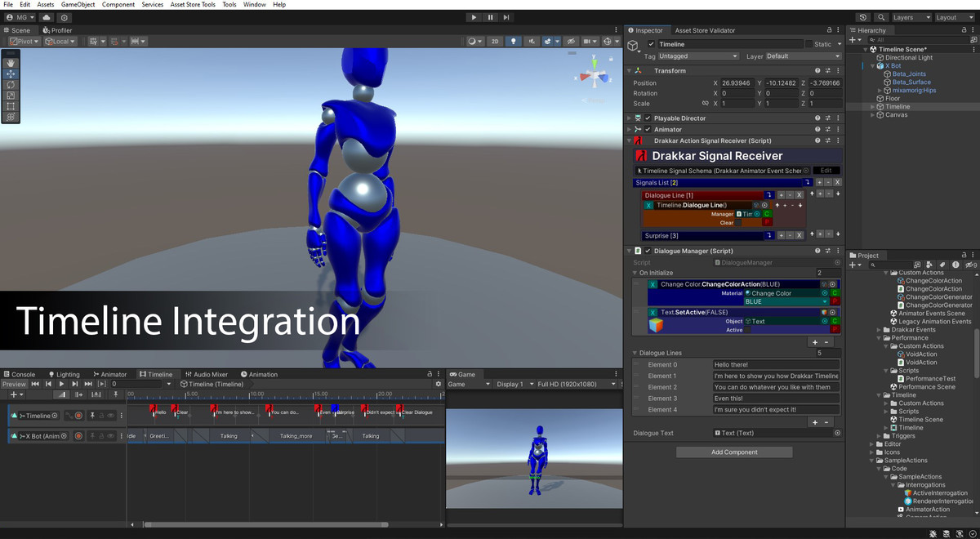Select the Rect tool in Scene toolbar
This screenshot has width=980, height=539.
[x=11, y=106]
